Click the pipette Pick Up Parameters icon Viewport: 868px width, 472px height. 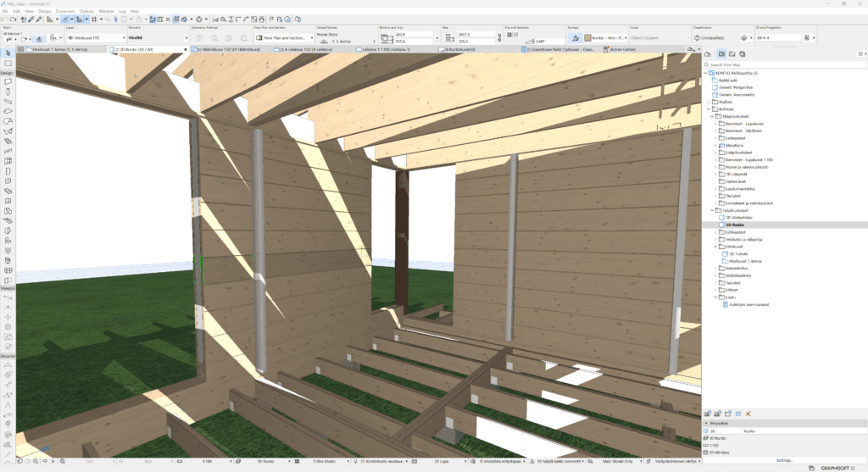(x=31, y=19)
